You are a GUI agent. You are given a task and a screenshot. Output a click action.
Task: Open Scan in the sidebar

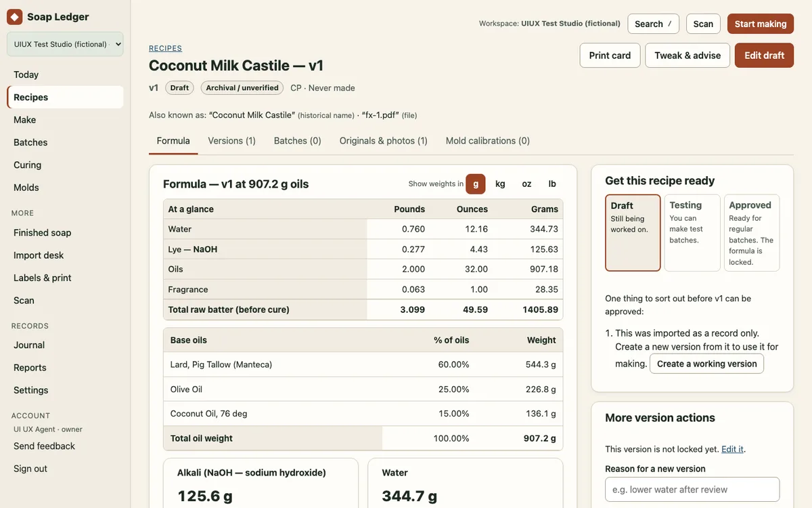tap(65, 300)
